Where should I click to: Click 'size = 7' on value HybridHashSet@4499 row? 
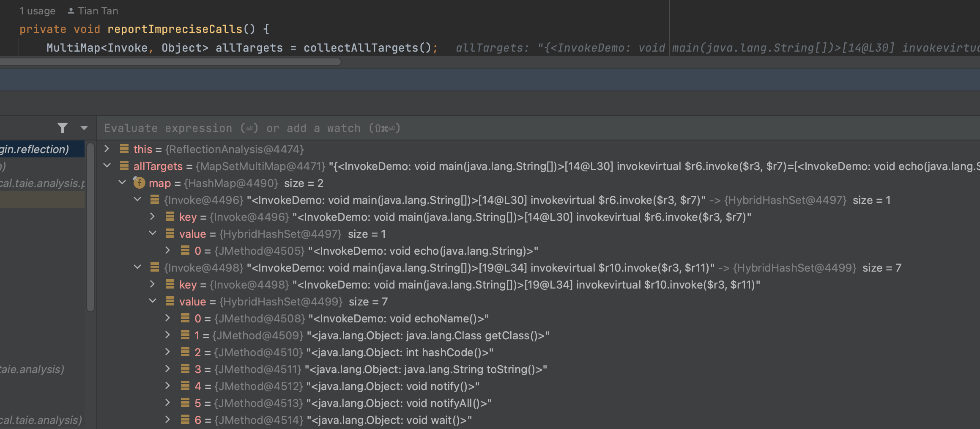[368, 302]
